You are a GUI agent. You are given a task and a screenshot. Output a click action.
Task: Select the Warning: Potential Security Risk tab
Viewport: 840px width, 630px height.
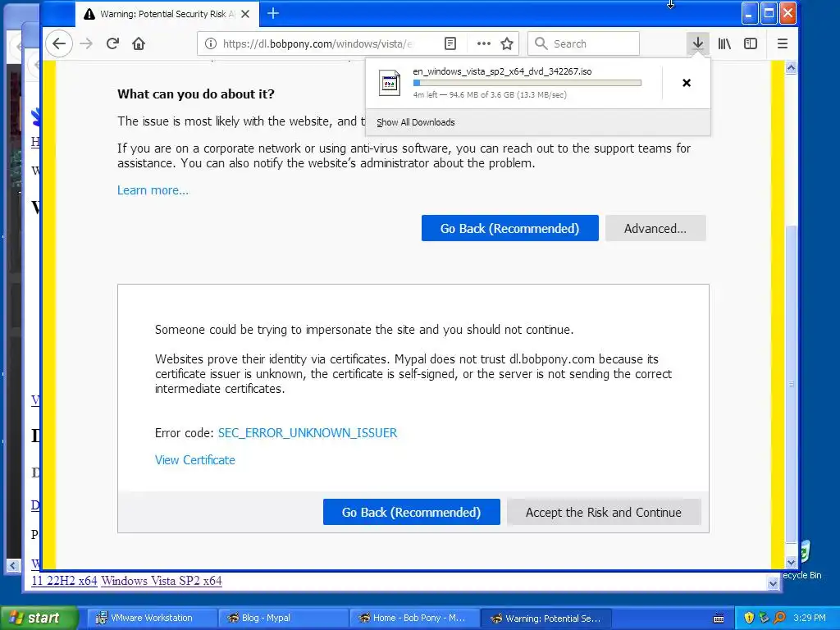tap(167, 14)
